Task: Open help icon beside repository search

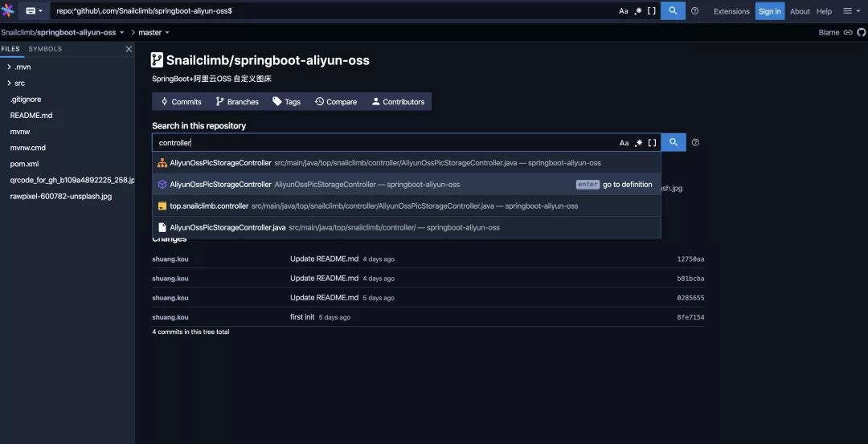Action: pyautogui.click(x=695, y=142)
